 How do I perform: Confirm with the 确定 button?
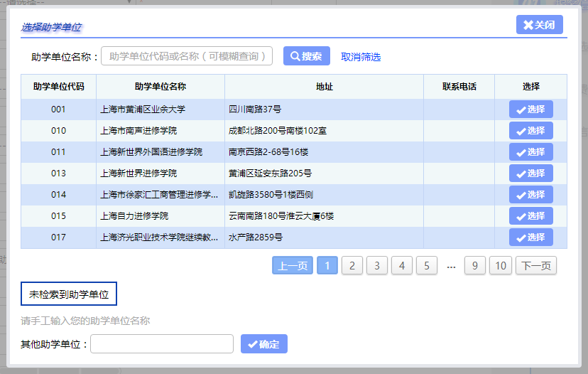(263, 344)
